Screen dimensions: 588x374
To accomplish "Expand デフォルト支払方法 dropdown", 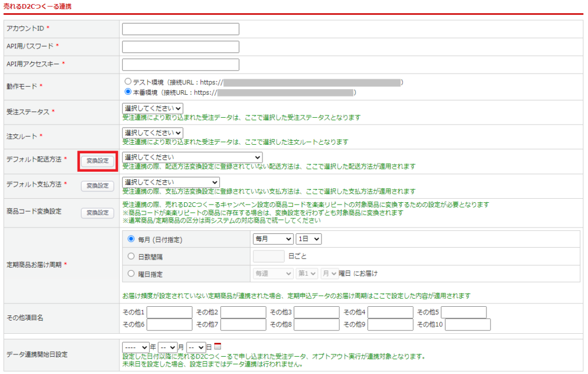I will (x=171, y=182).
